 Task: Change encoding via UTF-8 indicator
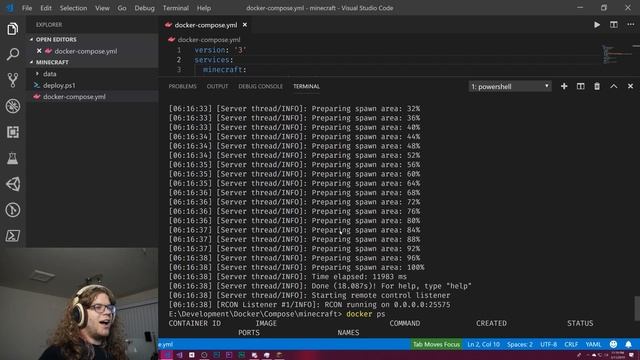549,344
